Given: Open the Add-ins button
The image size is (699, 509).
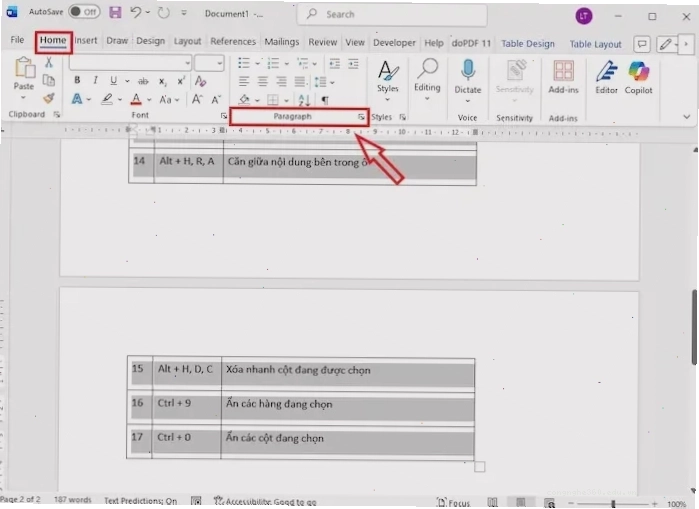Looking at the screenshot, I should pos(563,78).
